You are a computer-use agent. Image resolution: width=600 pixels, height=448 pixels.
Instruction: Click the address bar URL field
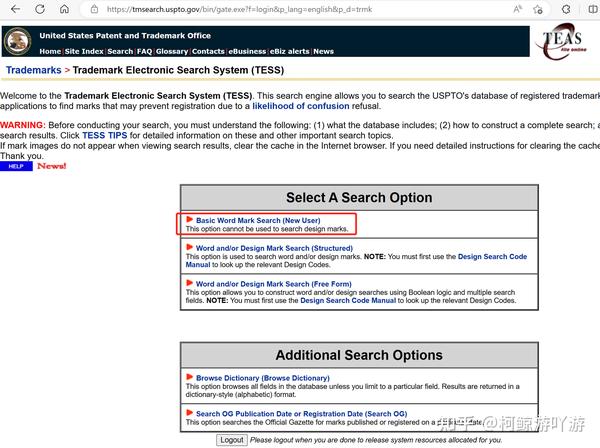pyautogui.click(x=239, y=9)
